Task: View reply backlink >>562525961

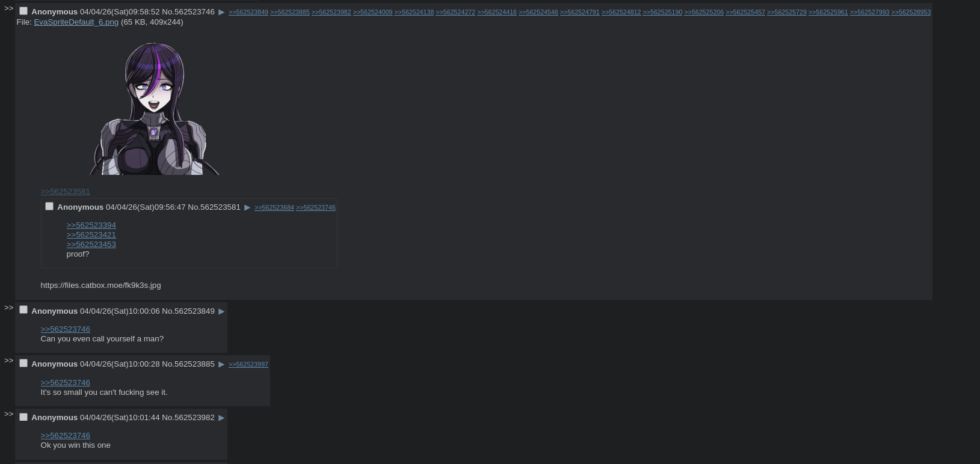Action: coord(828,12)
